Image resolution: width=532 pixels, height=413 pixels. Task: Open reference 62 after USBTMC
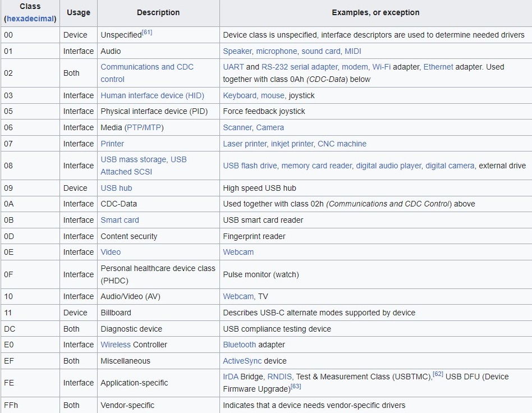(x=438, y=374)
